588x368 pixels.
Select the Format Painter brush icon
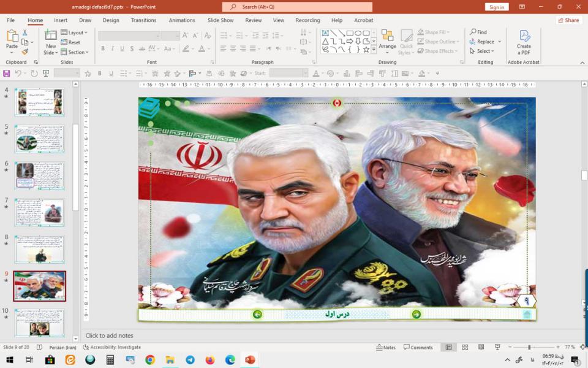click(25, 52)
